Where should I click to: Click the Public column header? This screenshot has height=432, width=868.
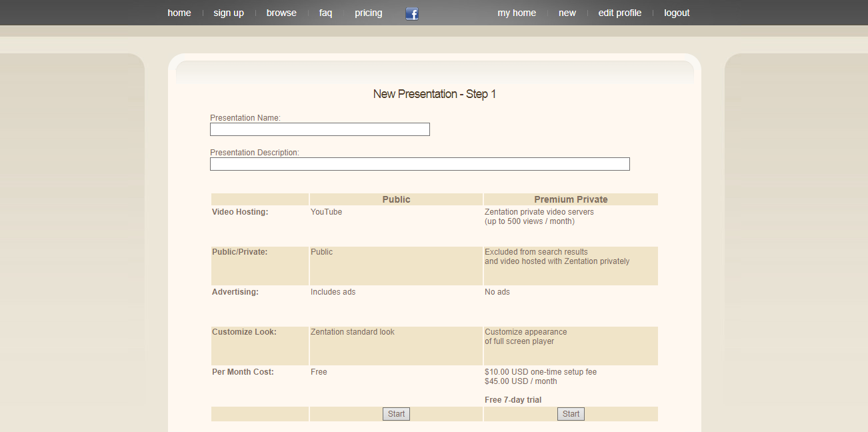(396, 199)
